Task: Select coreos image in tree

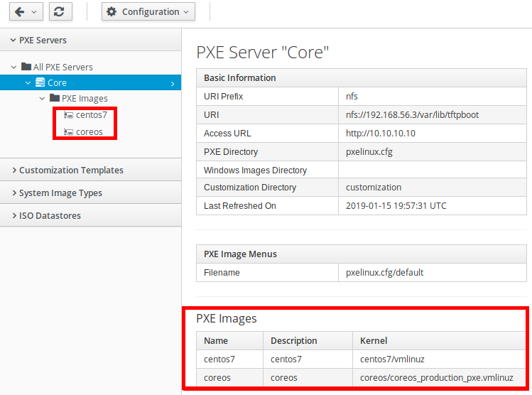Action: tap(89, 132)
